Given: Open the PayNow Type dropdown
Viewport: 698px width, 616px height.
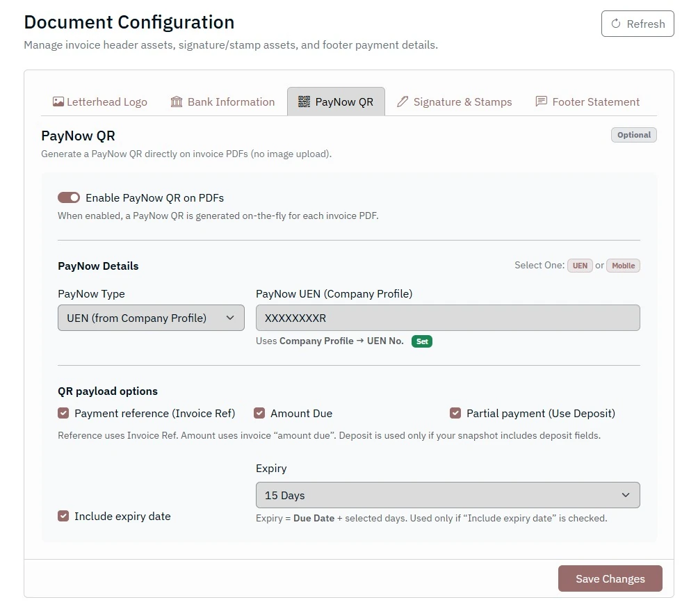Looking at the screenshot, I should (151, 318).
